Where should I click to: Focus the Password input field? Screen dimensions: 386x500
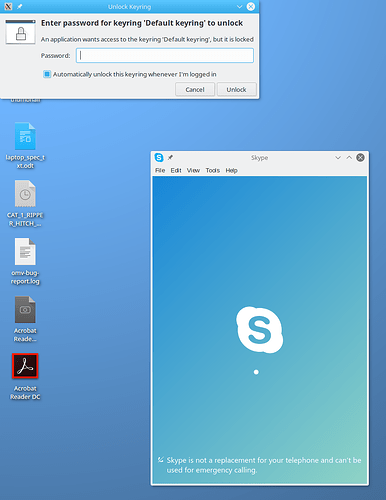[165, 55]
